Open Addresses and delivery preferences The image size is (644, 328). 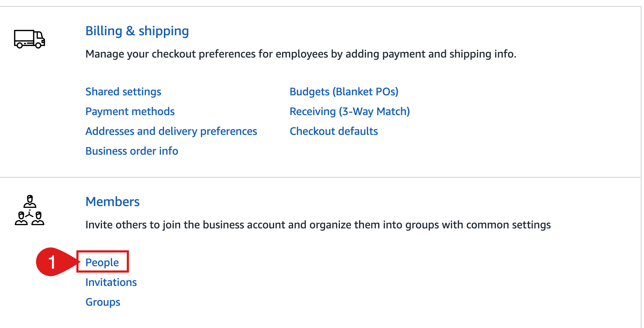coord(171,131)
